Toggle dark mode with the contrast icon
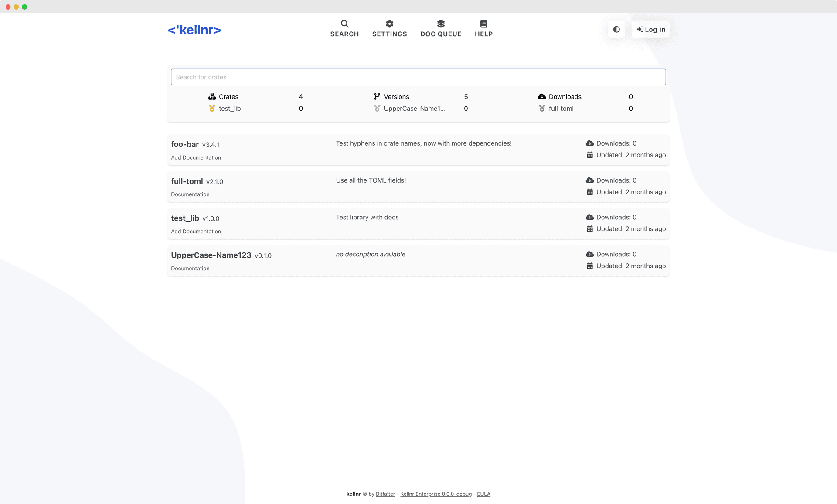The width and height of the screenshot is (837, 504). (x=616, y=29)
